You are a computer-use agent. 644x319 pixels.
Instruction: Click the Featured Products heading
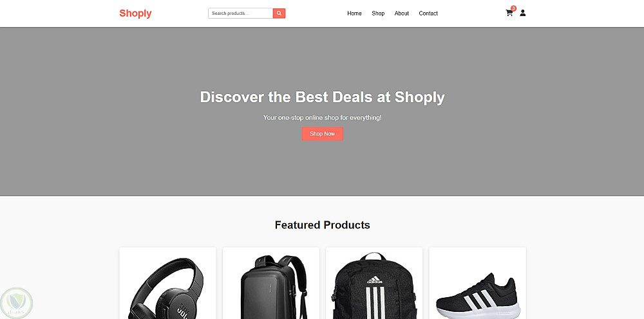[323, 225]
